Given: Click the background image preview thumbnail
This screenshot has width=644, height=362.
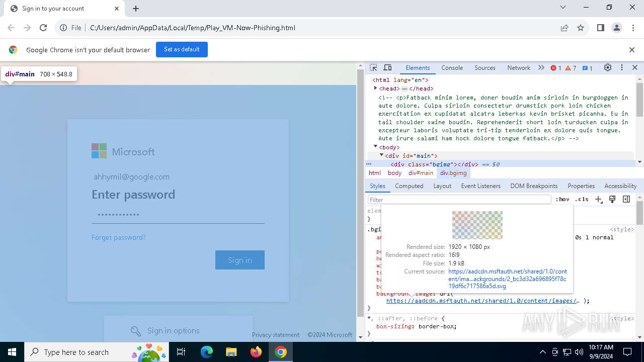Looking at the screenshot, I should tap(477, 225).
